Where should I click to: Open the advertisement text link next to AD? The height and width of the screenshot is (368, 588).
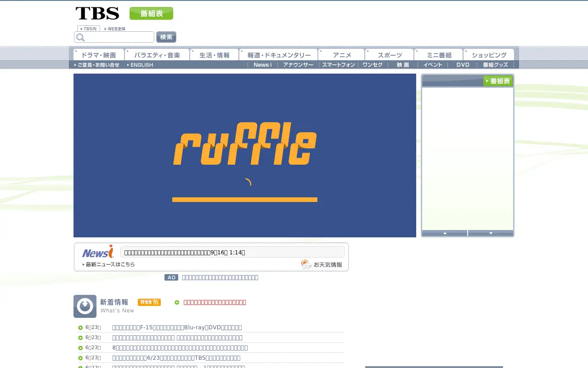(220, 277)
